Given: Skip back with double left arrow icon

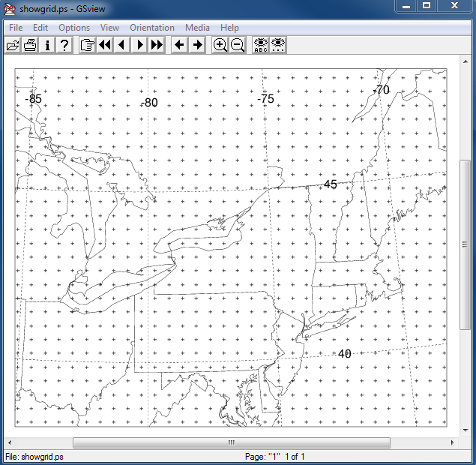Looking at the screenshot, I should pos(104,45).
